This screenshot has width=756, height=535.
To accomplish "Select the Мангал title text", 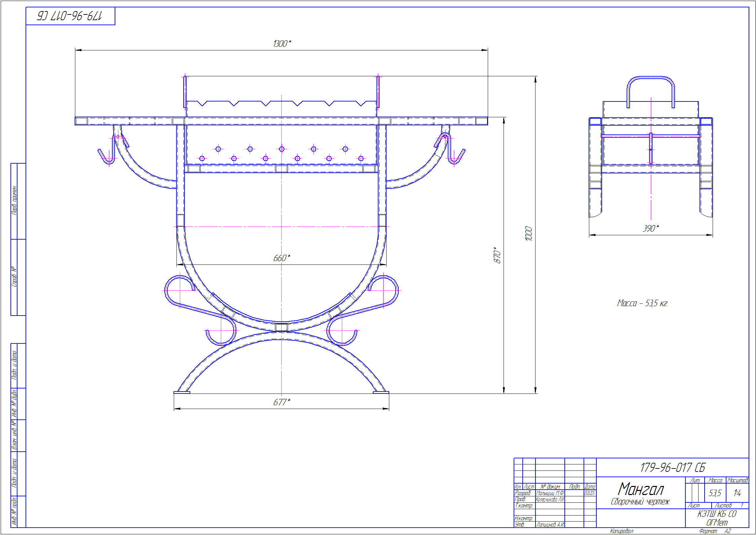I will [640, 489].
